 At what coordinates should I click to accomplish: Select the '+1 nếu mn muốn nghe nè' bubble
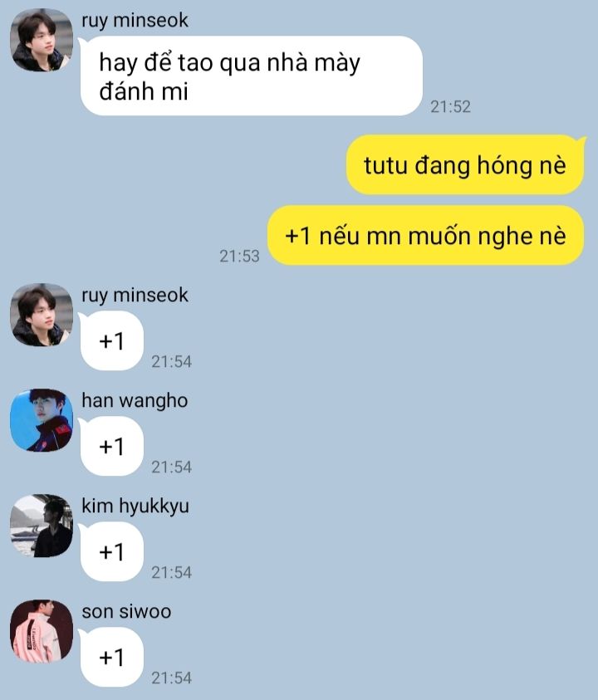(425, 235)
